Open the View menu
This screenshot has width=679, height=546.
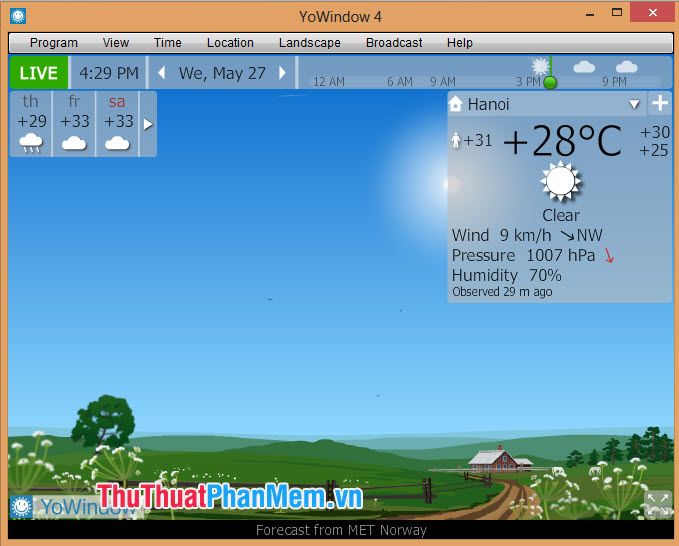click(116, 43)
